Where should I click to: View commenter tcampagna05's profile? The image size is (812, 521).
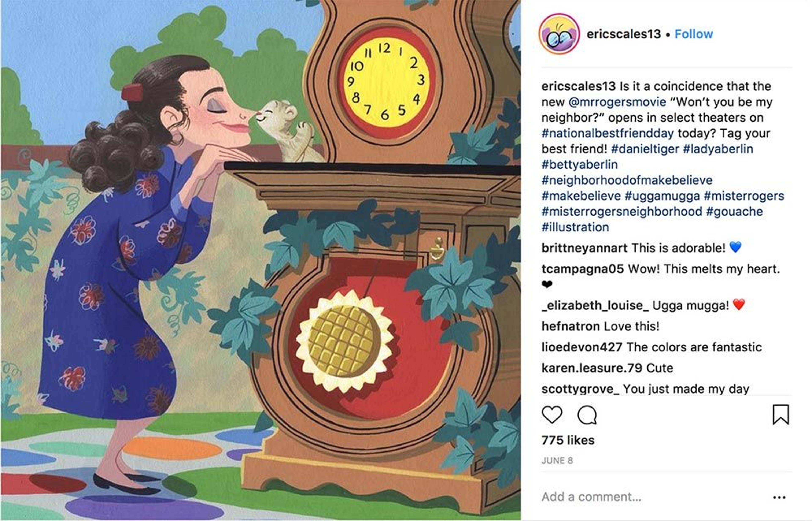pos(583,269)
